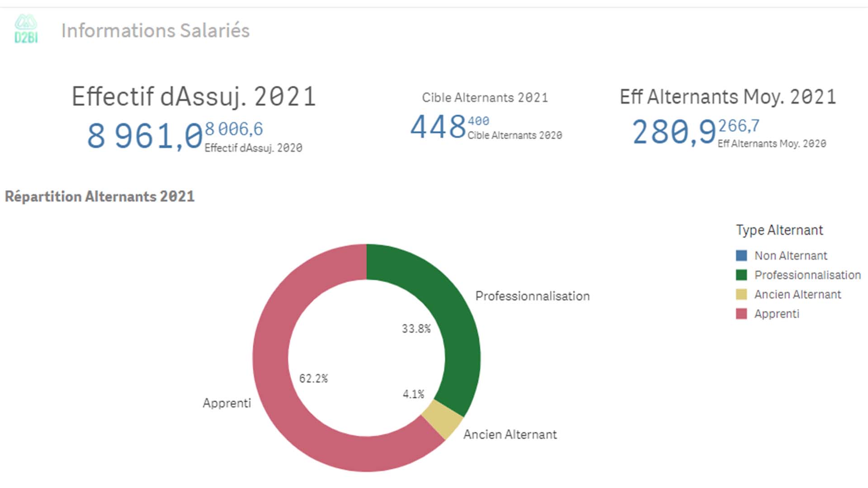
Task: Click the Professionnalisation label beside the donut
Action: pyautogui.click(x=532, y=296)
